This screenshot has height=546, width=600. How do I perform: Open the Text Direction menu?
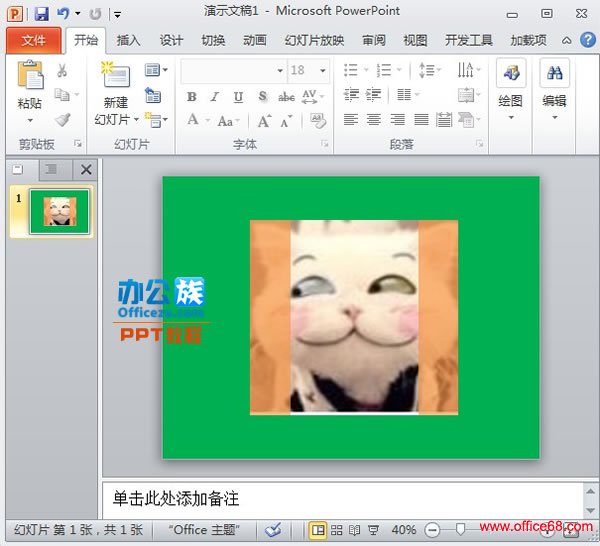coord(469,70)
